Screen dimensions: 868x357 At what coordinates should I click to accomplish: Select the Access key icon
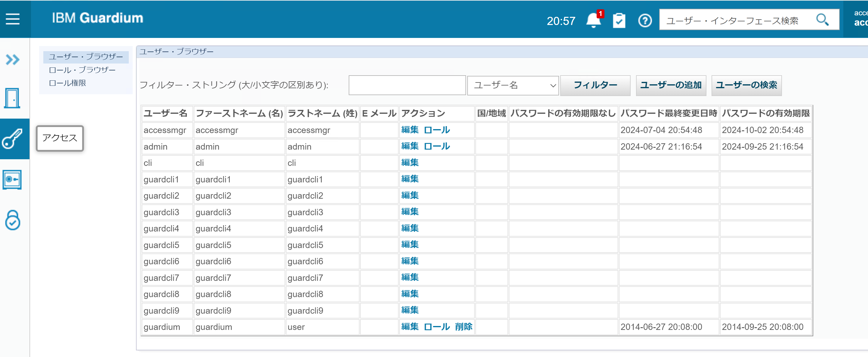(x=12, y=138)
